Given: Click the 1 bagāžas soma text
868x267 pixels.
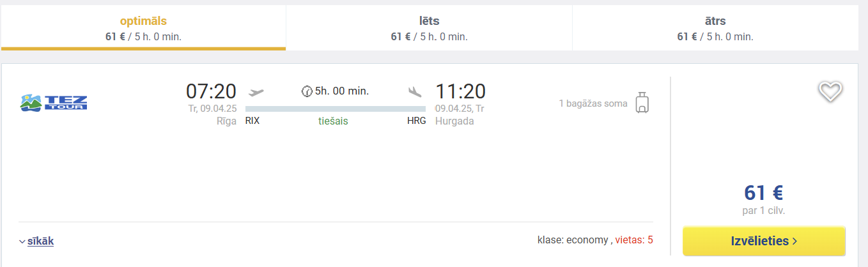Looking at the screenshot, I should click(593, 103).
